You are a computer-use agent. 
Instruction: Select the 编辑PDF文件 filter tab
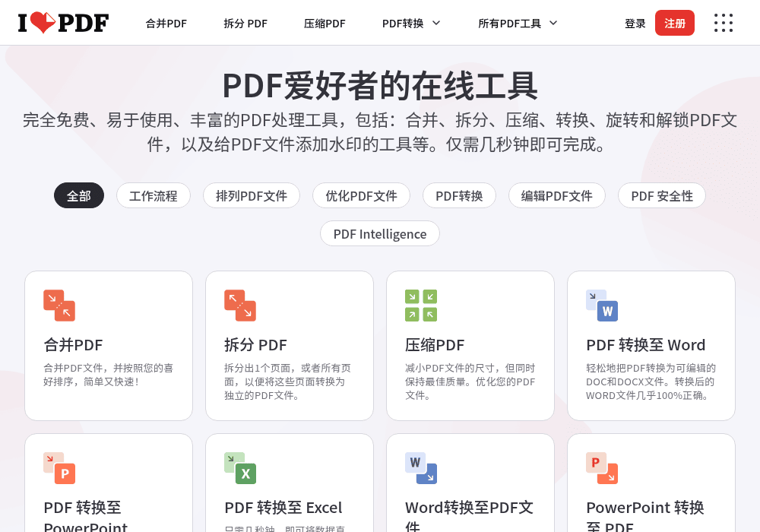557,196
